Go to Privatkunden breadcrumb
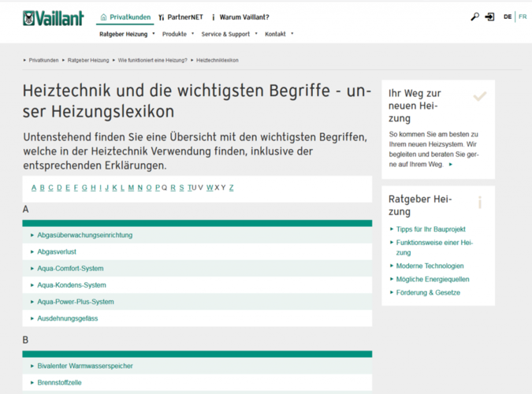 click(43, 61)
